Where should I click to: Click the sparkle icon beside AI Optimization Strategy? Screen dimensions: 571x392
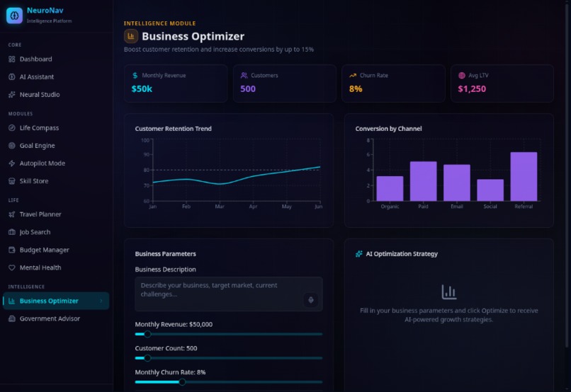[x=358, y=254]
